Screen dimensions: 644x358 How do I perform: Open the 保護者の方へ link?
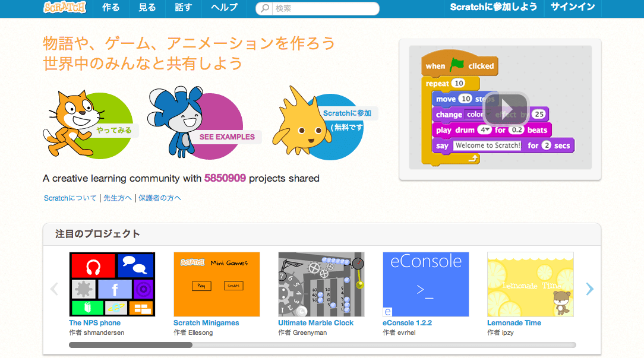[160, 198]
